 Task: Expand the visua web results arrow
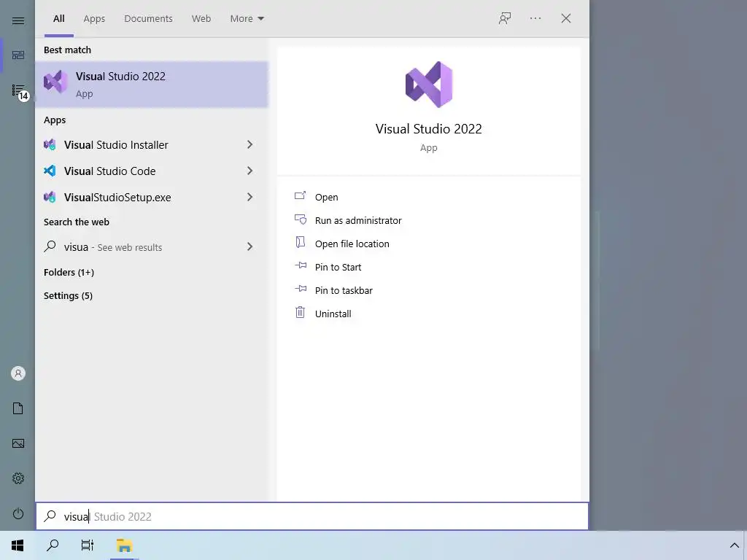249,246
